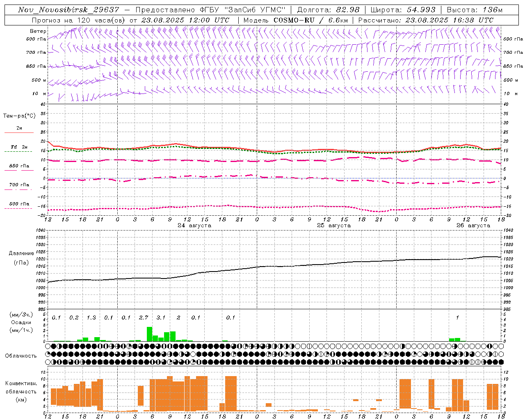This screenshot has width=525, height=420.
Task: Click the date label 24 августа
Action: [x=194, y=226]
